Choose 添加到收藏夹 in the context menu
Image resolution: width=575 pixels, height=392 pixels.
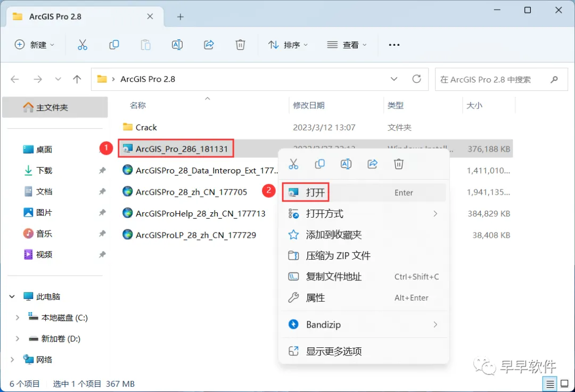point(364,235)
